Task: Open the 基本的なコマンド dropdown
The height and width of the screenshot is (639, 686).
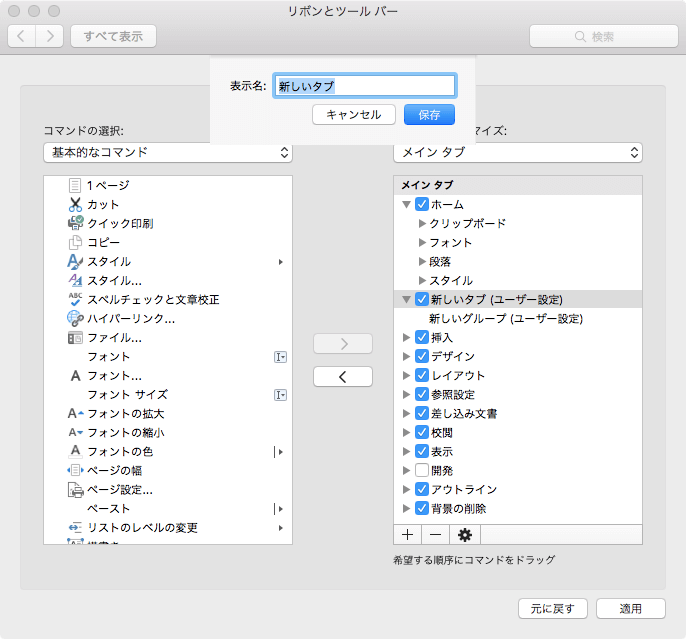Action: click(x=167, y=153)
